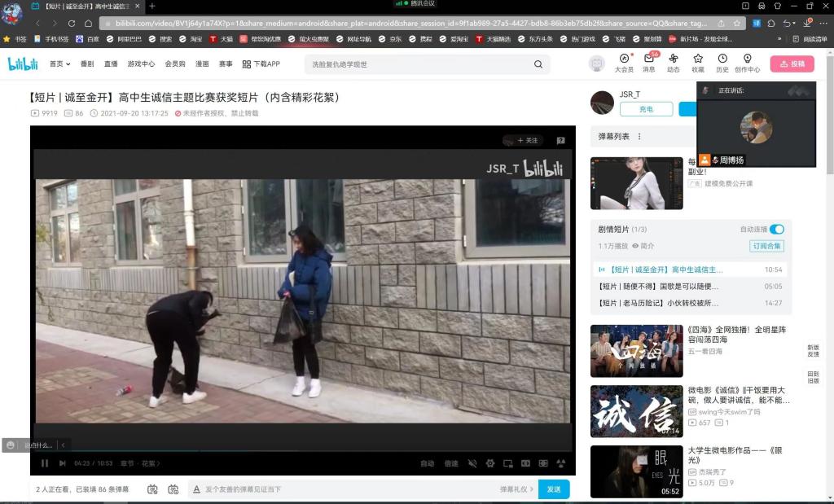Go to 直播 in top navigation

click(111, 64)
